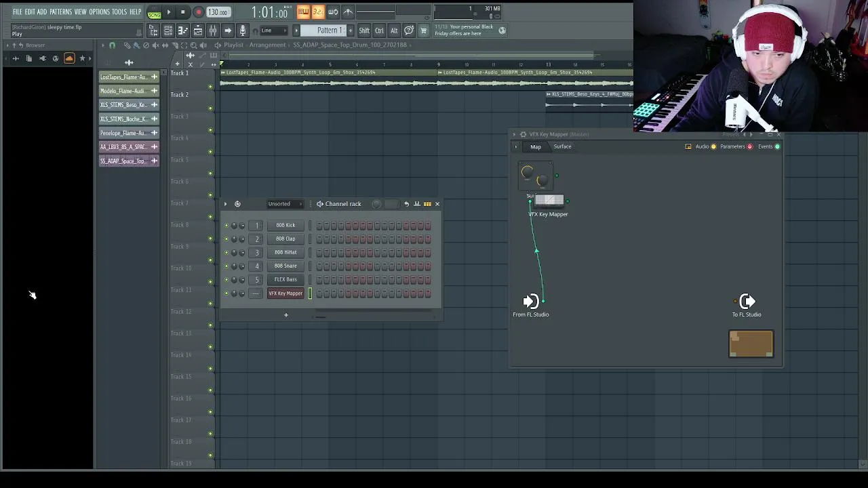The width and height of the screenshot is (868, 488).
Task: Open the Line snap dropdown
Action: [273, 30]
